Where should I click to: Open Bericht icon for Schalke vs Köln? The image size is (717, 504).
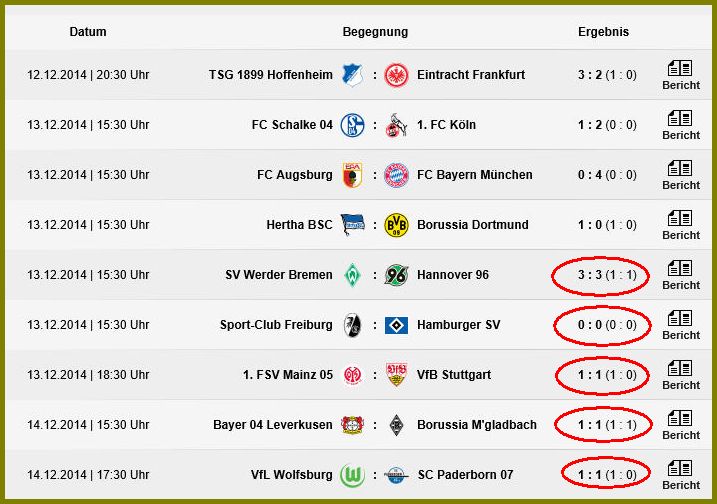coord(680,118)
